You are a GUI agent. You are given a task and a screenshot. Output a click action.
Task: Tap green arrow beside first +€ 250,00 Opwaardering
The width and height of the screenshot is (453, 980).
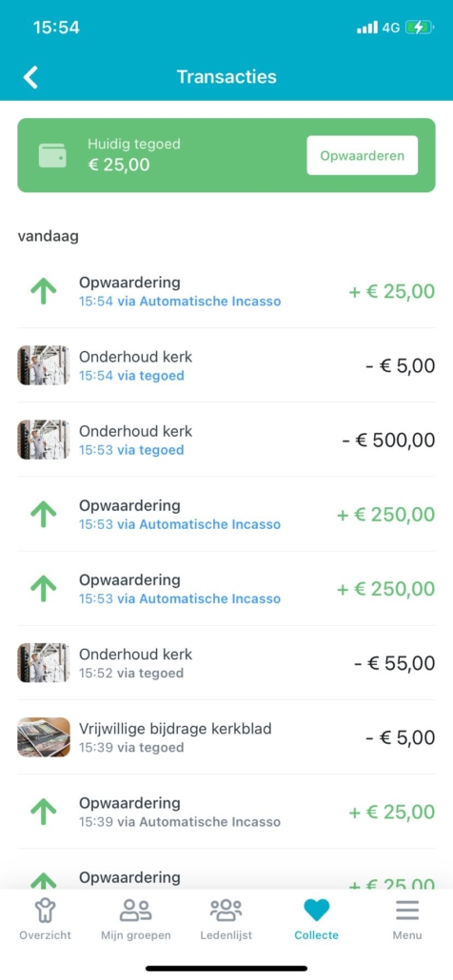(x=43, y=515)
